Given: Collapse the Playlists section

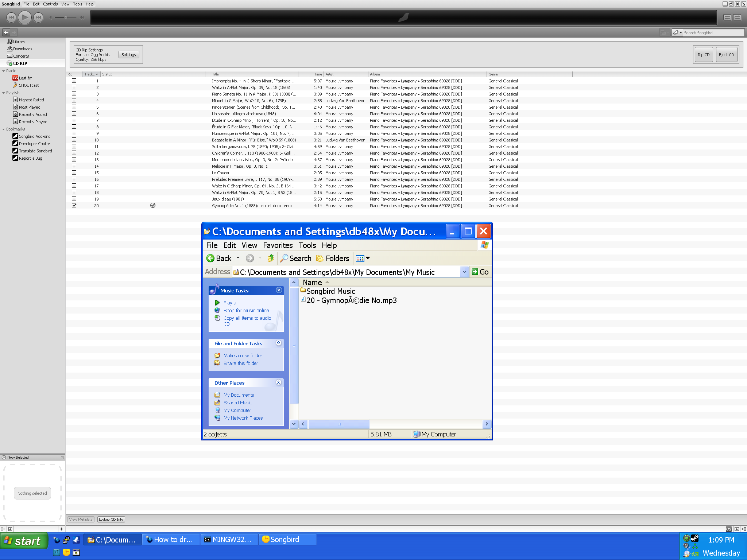Looking at the screenshot, I should coord(4,93).
